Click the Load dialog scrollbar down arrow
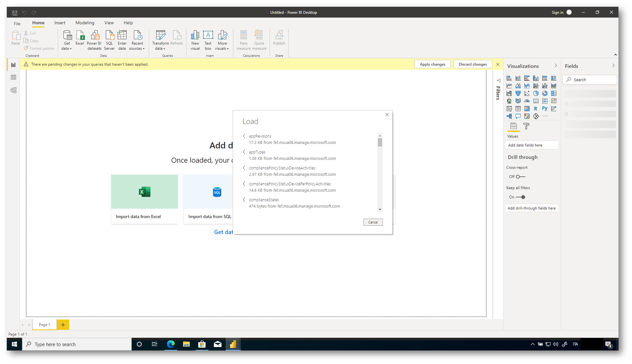Screen dimensions: 632x364 pos(380,210)
